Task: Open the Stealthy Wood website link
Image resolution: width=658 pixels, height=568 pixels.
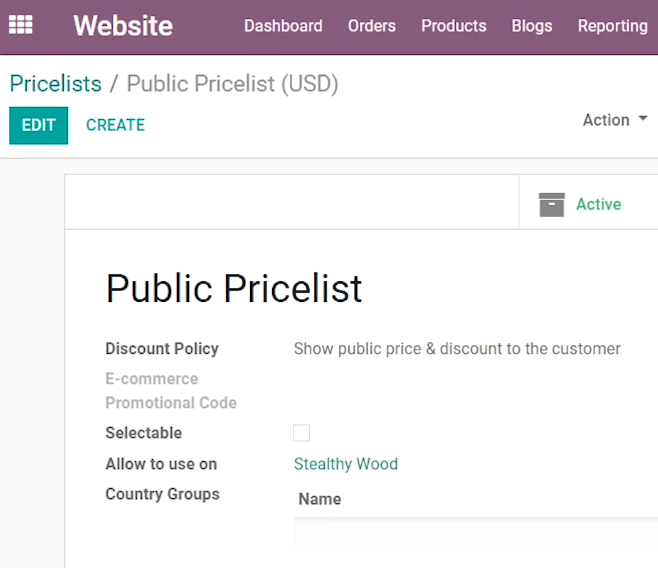Action: click(346, 464)
